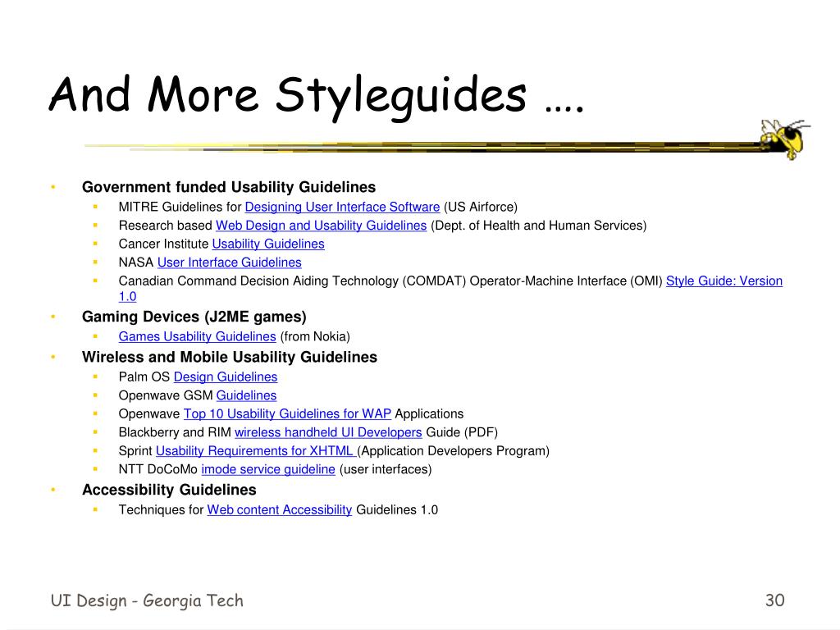Click the slide number 30
Viewport: 840px width, 630px height.
click(x=775, y=600)
